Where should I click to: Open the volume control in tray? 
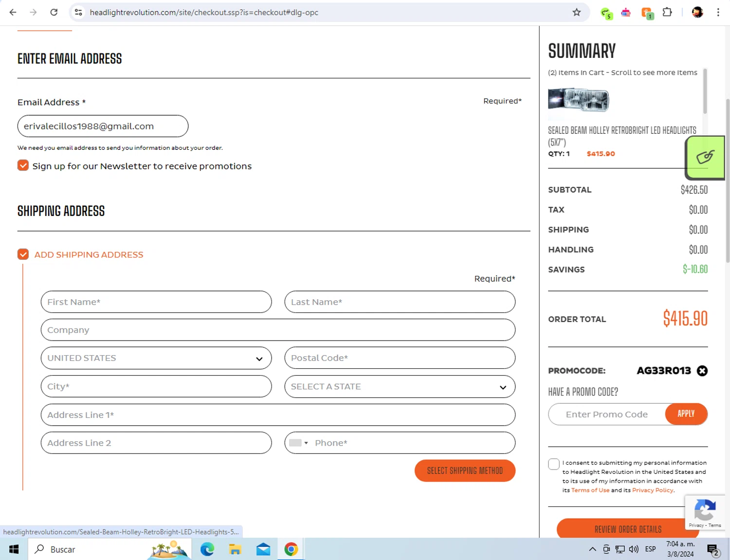(634, 549)
